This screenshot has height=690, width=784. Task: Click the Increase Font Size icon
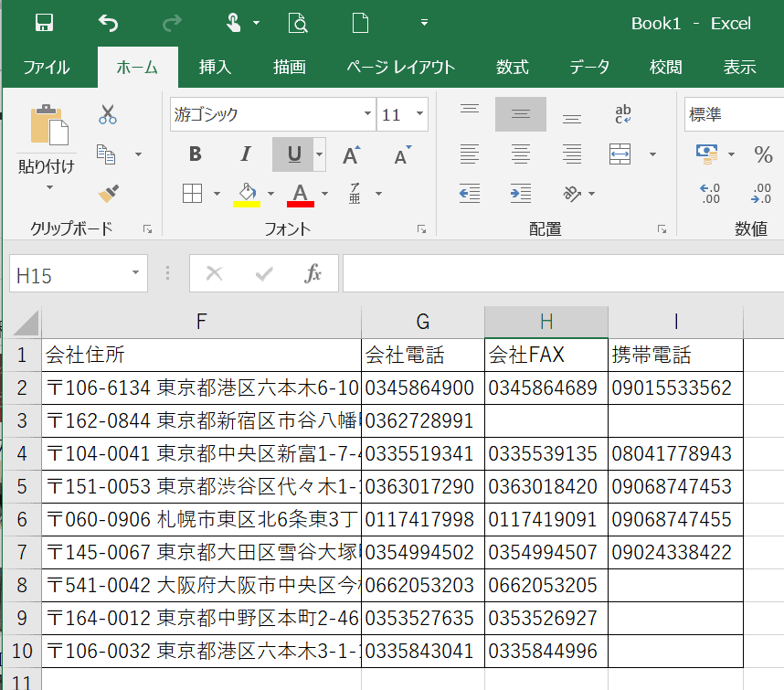tap(350, 154)
